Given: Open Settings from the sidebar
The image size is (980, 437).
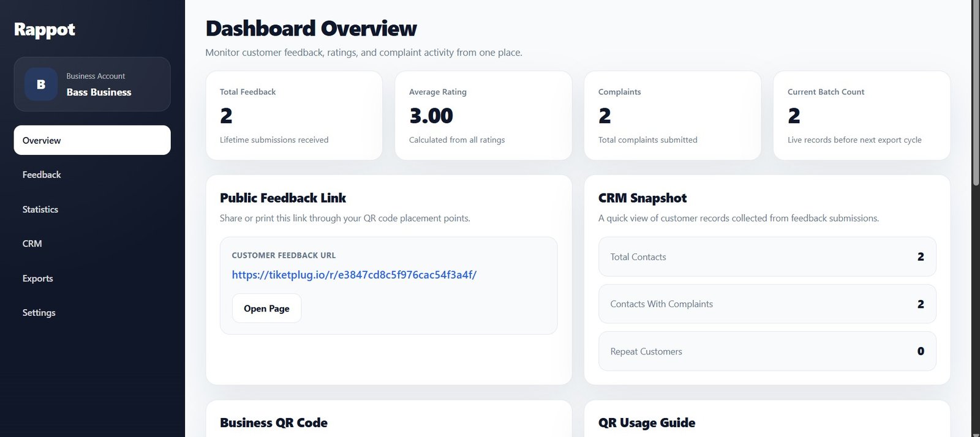Looking at the screenshot, I should coord(39,312).
